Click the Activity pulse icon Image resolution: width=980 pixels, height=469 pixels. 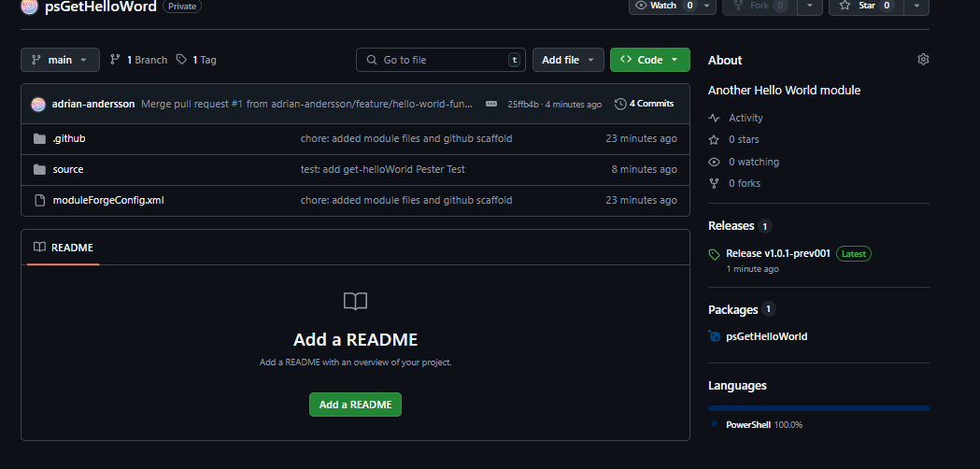pos(714,118)
